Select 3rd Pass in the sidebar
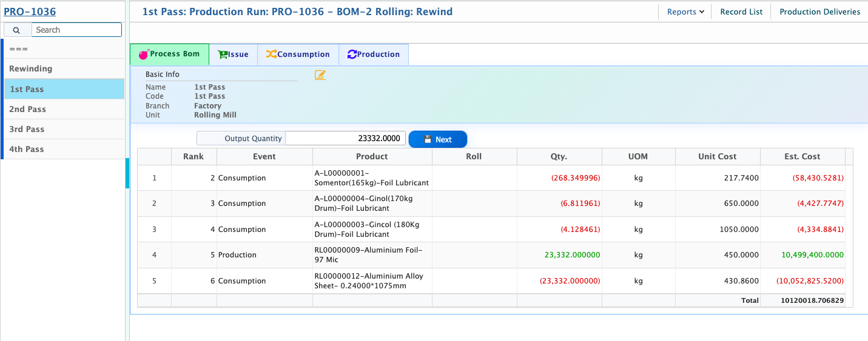868x341 pixels. 64,129
